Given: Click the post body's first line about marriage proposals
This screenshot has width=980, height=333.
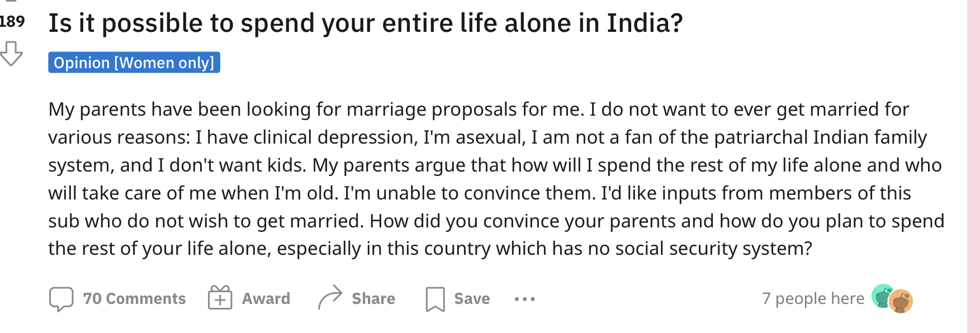Looking at the screenshot, I should 479,110.
